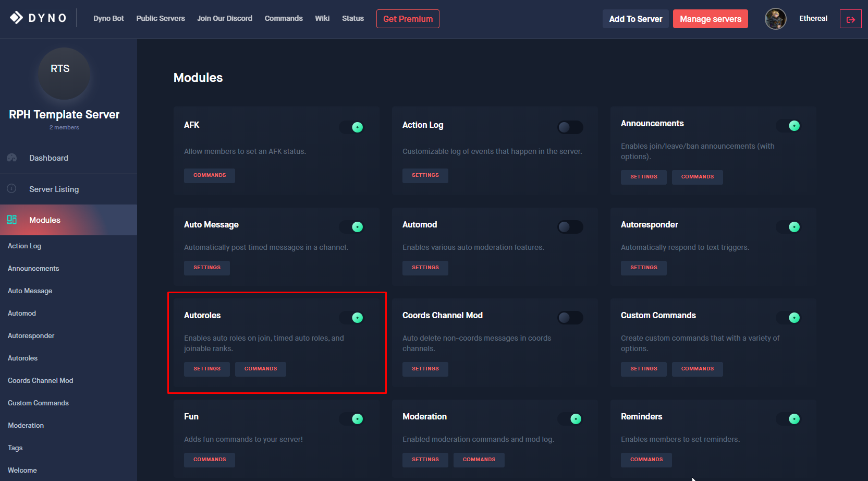Disable the AFK module toggle
Image resolution: width=868 pixels, height=481 pixels.
click(x=352, y=127)
